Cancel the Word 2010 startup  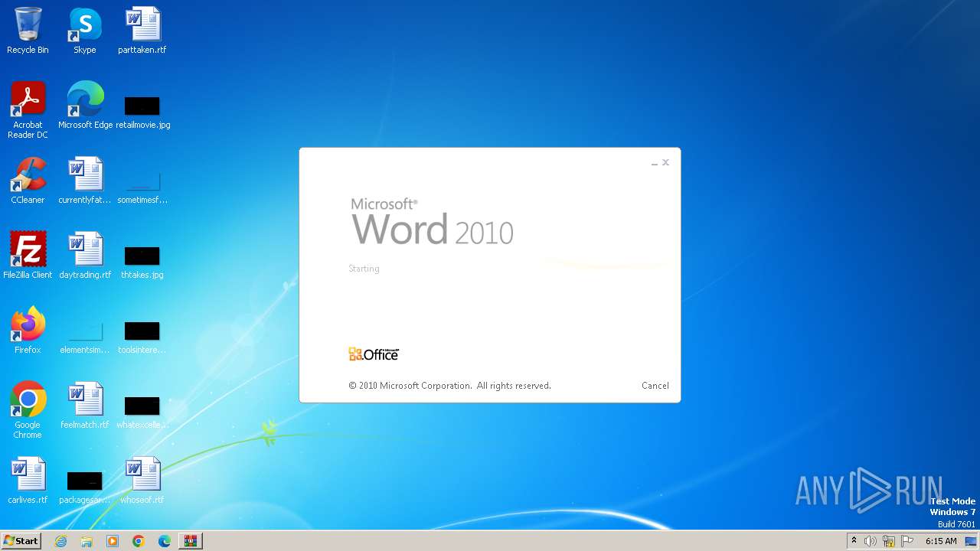point(655,386)
